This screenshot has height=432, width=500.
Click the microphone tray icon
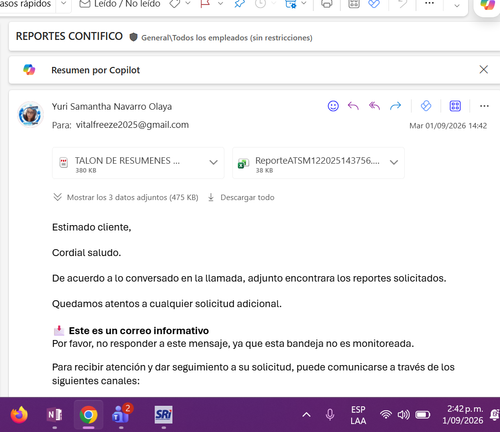point(330,415)
